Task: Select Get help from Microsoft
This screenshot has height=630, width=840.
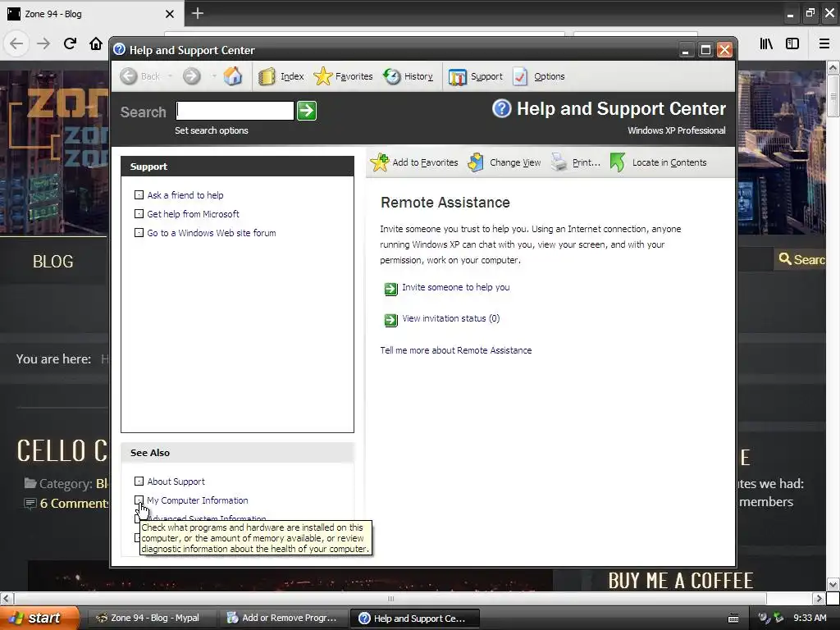Action: (x=194, y=214)
